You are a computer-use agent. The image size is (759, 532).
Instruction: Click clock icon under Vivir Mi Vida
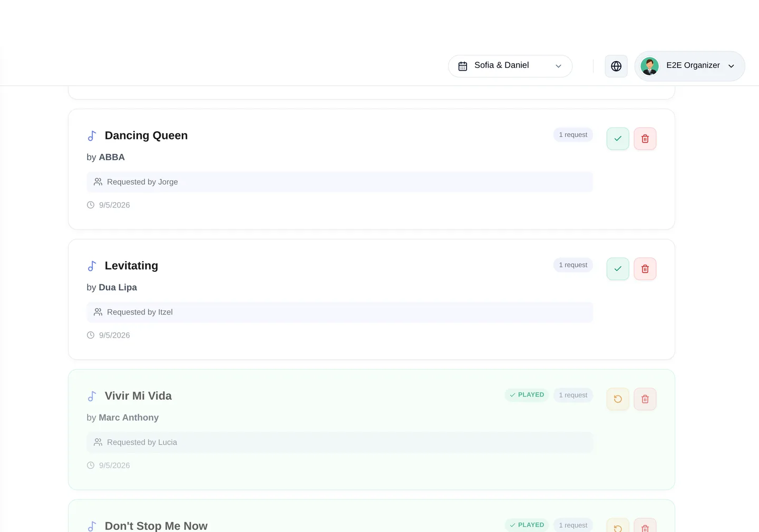[91, 465]
